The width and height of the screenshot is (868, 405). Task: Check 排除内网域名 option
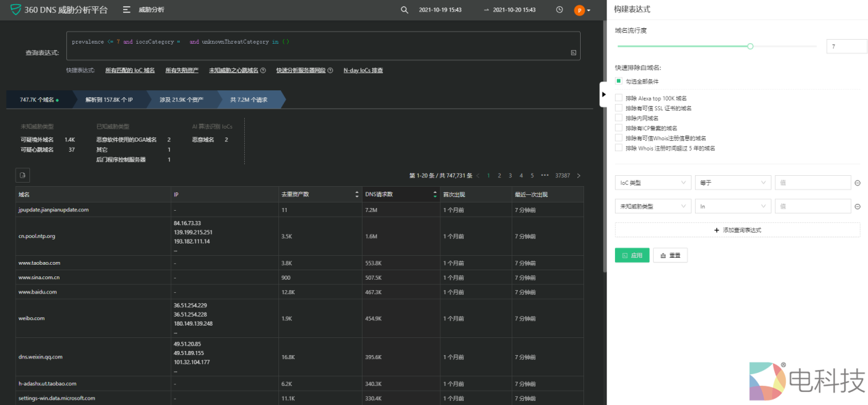tap(617, 118)
